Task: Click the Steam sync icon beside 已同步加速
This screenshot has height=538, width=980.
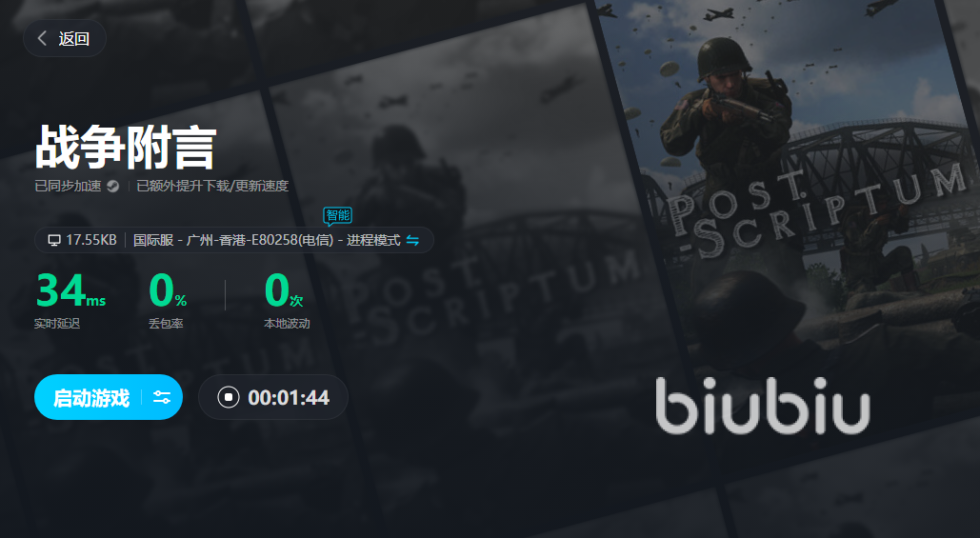Action: pos(112,187)
